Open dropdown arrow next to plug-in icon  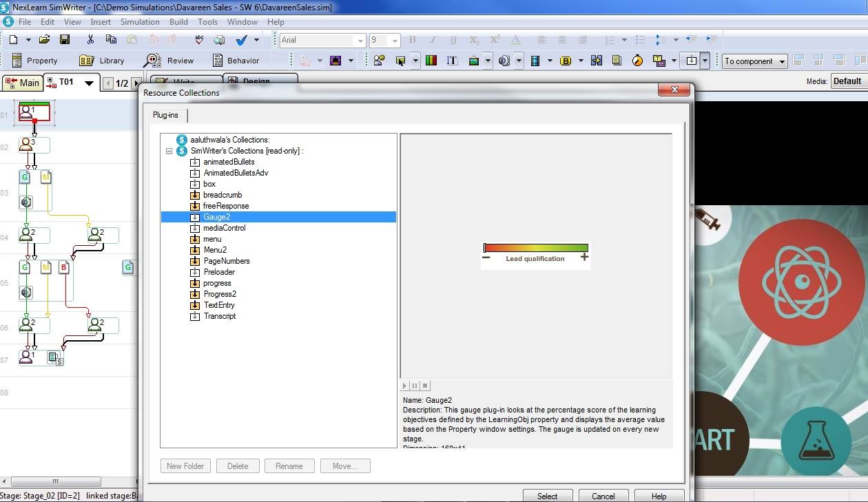705,61
